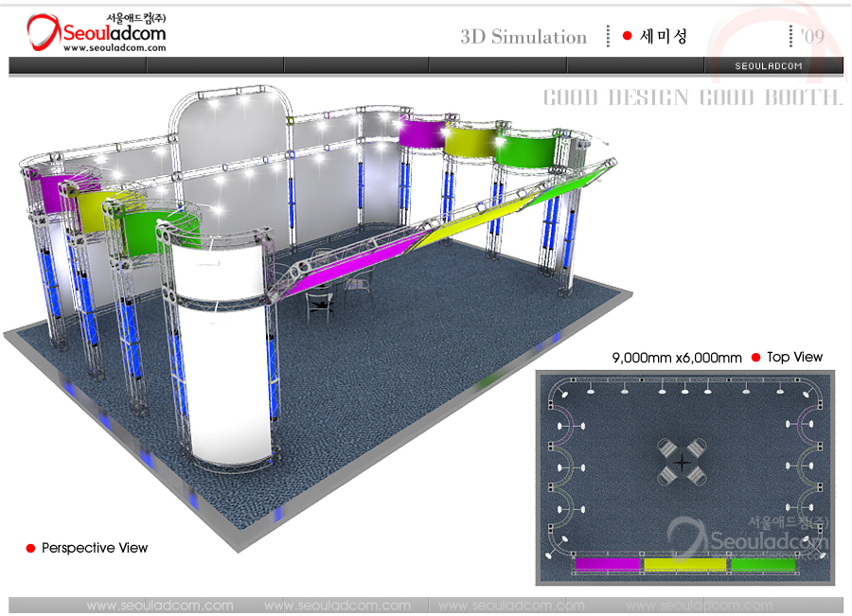The height and width of the screenshot is (616, 852).
Task: Click the 9,000mm x6,000mm dimension text
Action: pyautogui.click(x=677, y=358)
